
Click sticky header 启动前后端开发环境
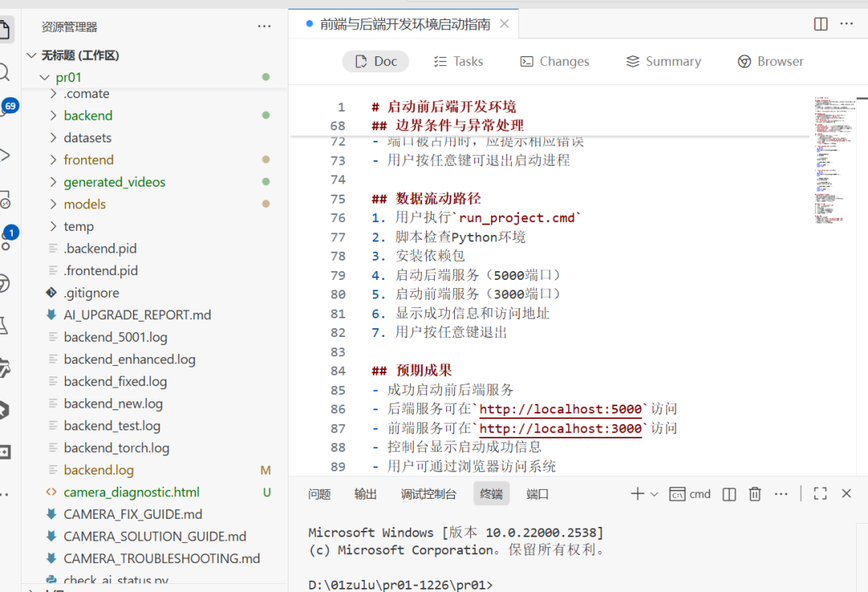(x=444, y=106)
